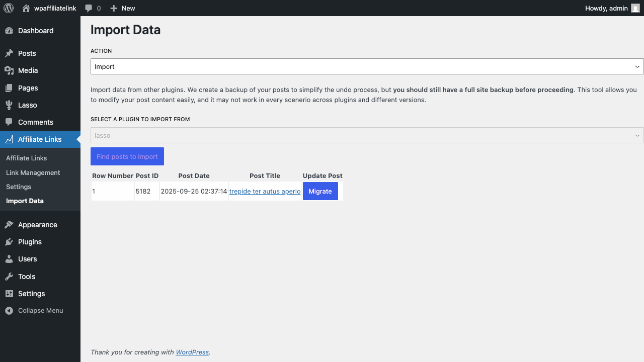
Task: Open the site home icon wpaffiliatelink
Action: point(27,8)
